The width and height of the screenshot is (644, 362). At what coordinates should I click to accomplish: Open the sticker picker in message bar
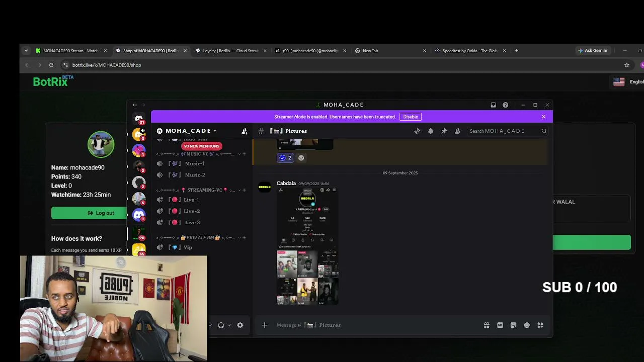click(x=513, y=325)
